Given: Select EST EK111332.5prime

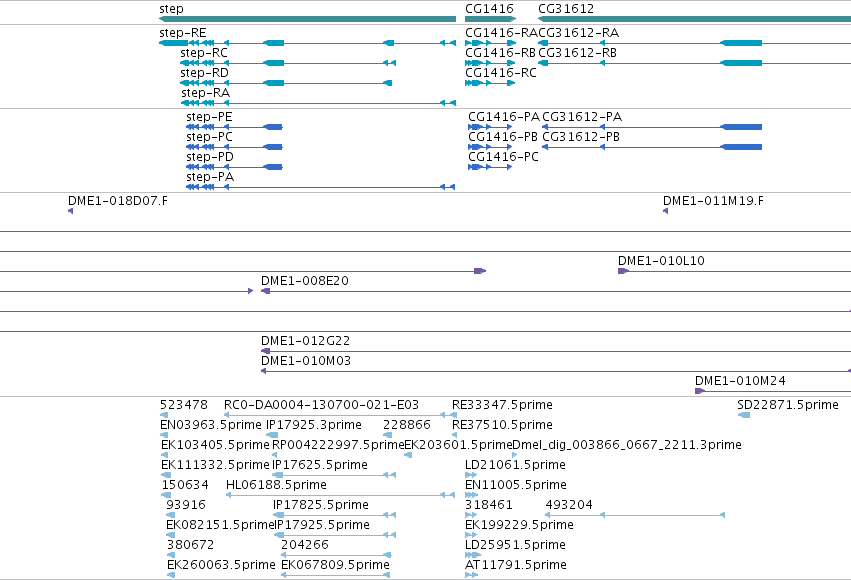Looking at the screenshot, I should click(x=215, y=465).
